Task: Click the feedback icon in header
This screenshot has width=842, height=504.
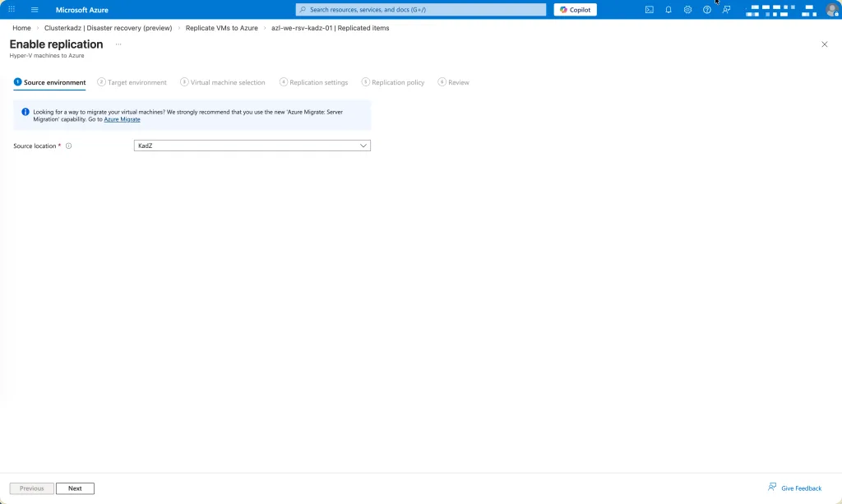Action: [x=726, y=10]
